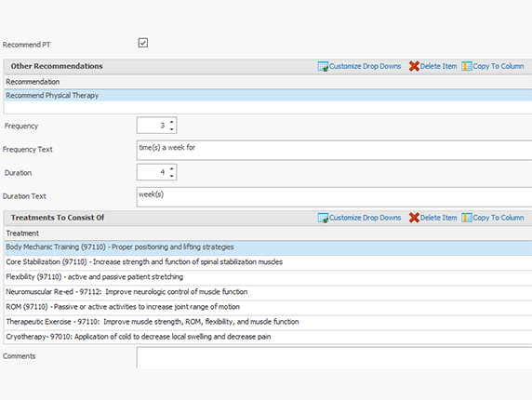Click Copy To Column icon in Treatments To Consist Of
Viewport: 532px width, 400px height.
[467, 218]
